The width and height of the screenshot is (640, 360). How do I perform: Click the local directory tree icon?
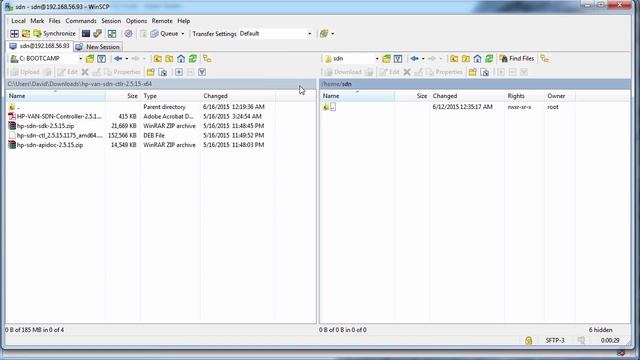(207, 59)
